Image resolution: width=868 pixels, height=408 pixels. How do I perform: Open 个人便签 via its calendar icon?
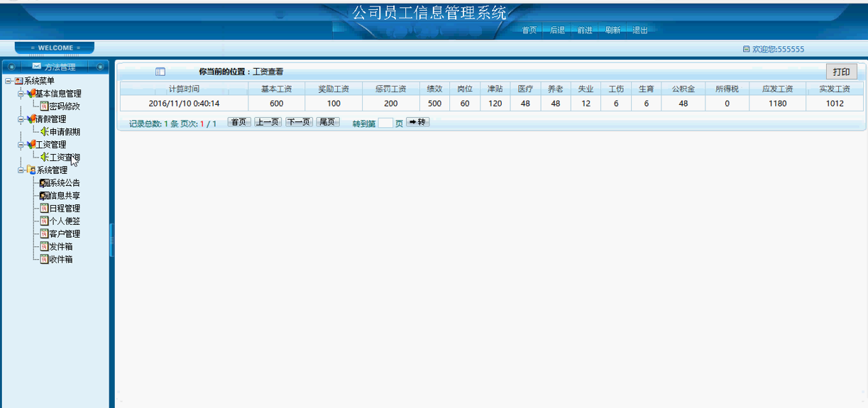tap(44, 221)
